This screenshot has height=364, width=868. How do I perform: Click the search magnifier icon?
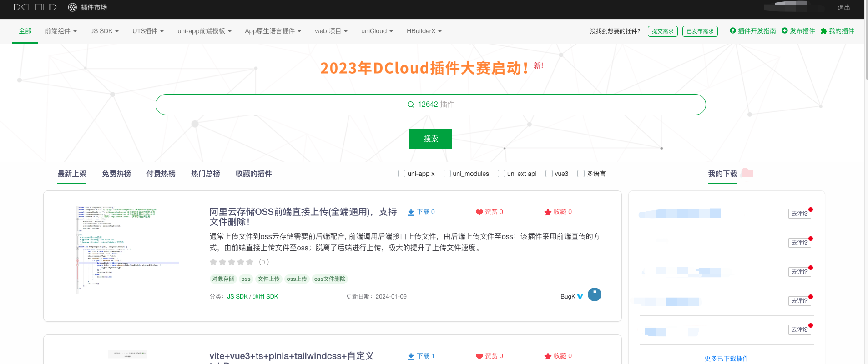coord(411,105)
